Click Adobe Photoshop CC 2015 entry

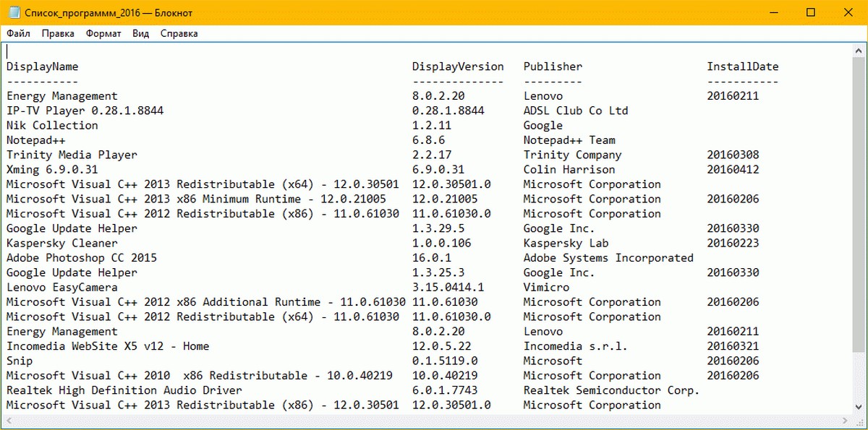coord(82,258)
